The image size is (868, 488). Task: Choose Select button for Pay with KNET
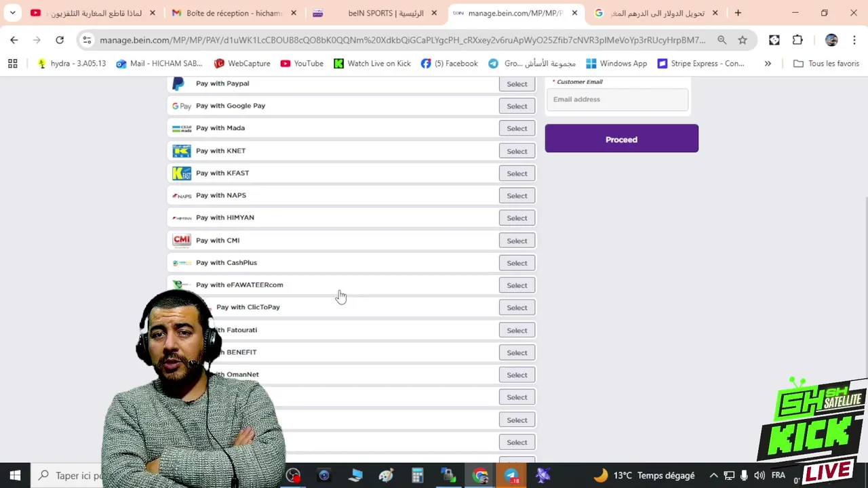[517, 151]
